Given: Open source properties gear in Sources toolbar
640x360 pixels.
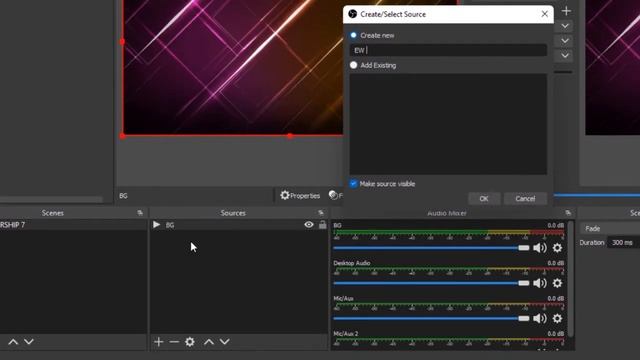Looking at the screenshot, I should pos(190,342).
